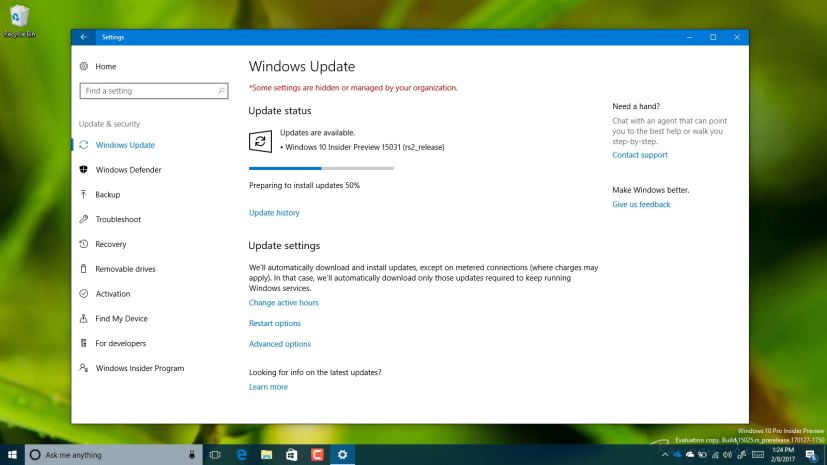Open Task View from taskbar
827x465 pixels.
[215, 454]
